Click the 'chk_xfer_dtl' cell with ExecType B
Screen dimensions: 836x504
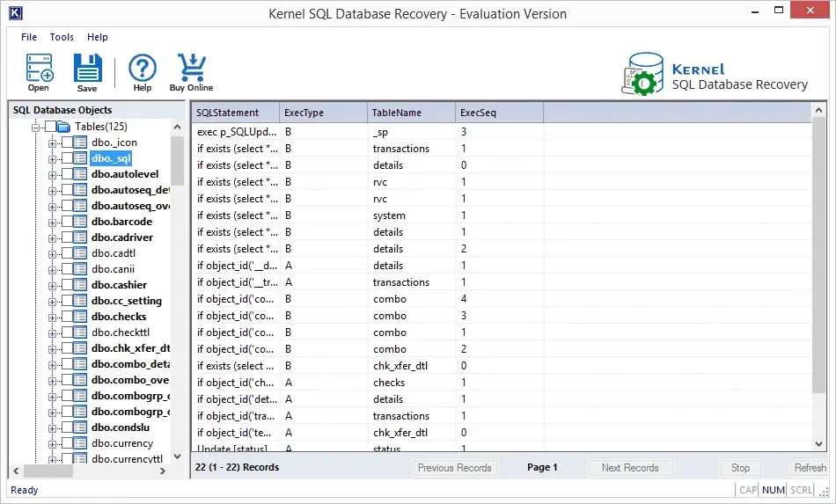click(411, 366)
